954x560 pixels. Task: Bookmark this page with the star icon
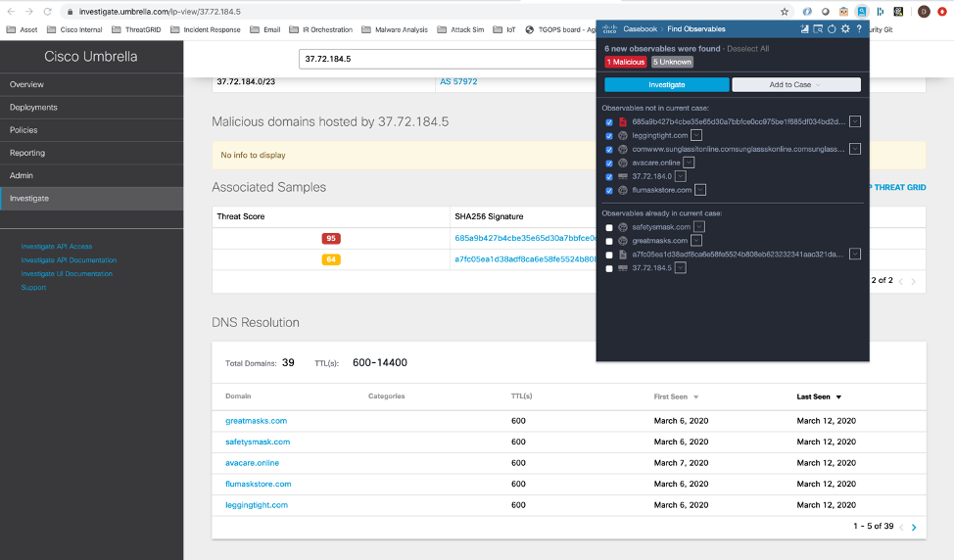(785, 12)
